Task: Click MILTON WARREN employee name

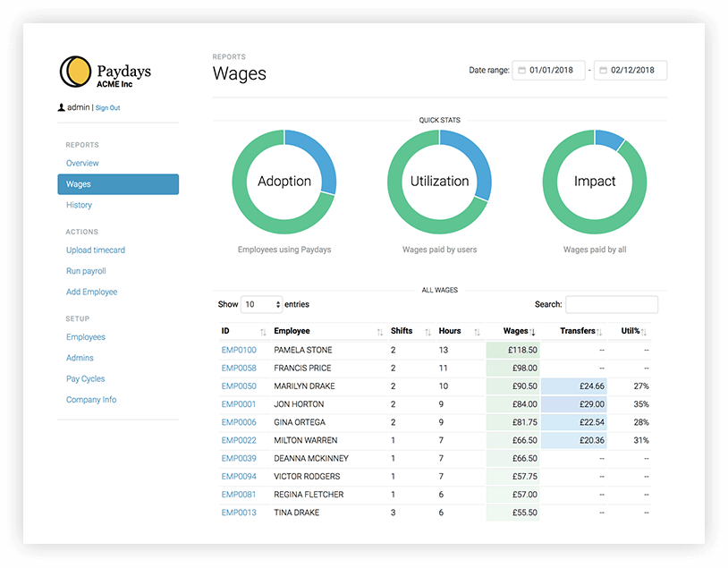Action: click(306, 441)
